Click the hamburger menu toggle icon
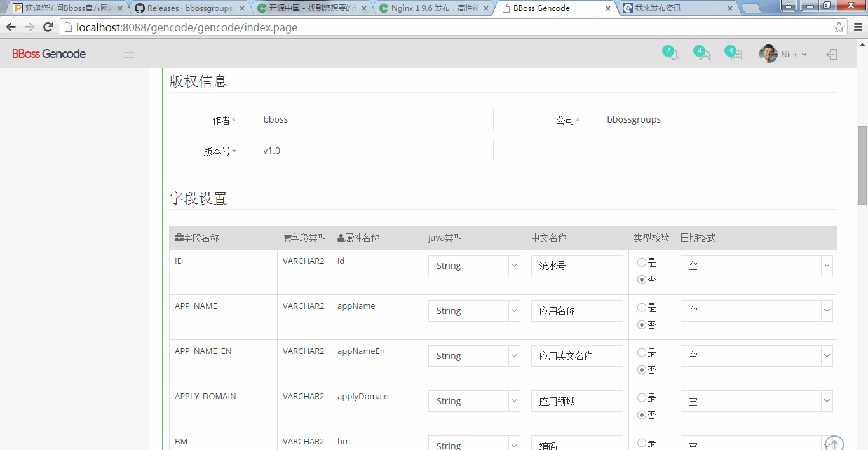Screen dimensions: 868x450 point(129,54)
